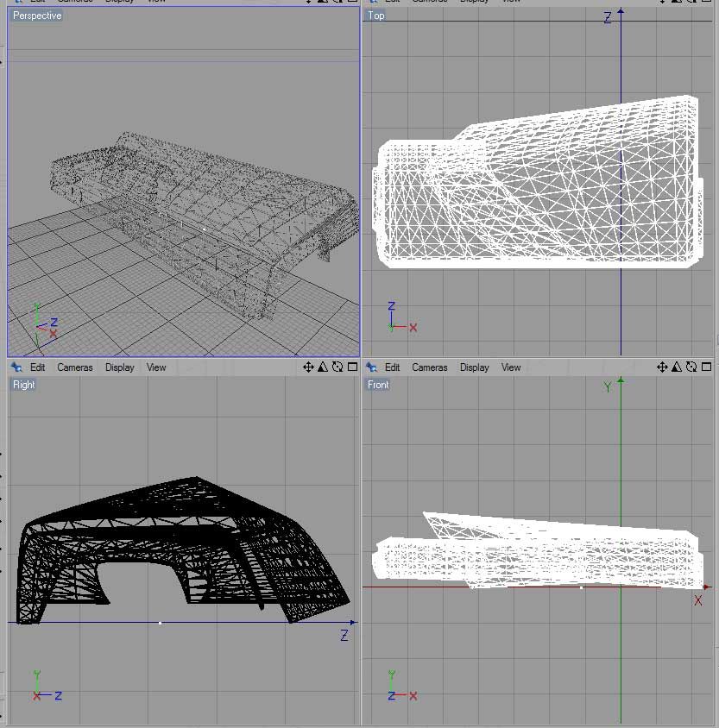Open the Display menu of the Front viewport
719x728 pixels.
(x=474, y=367)
